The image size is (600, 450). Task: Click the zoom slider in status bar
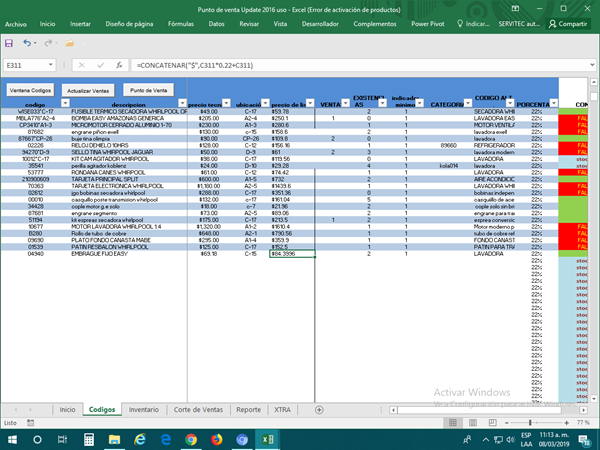[x=530, y=424]
